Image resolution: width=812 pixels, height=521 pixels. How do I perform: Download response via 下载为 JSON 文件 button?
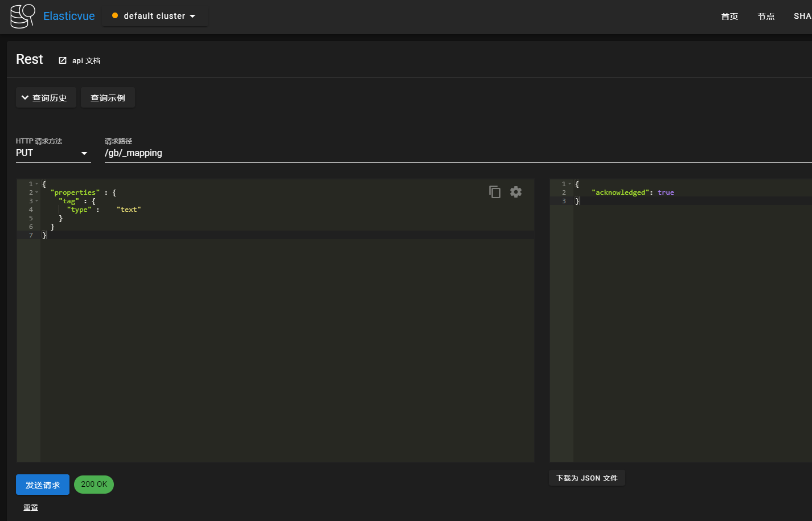point(587,478)
